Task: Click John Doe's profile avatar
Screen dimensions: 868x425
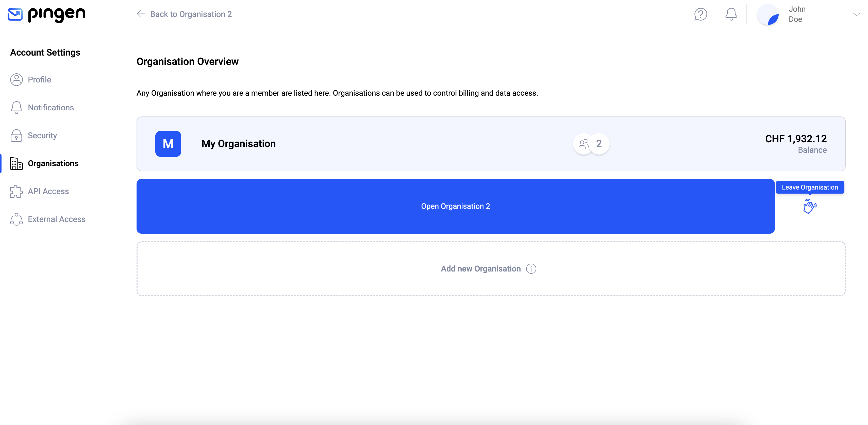Action: point(768,14)
